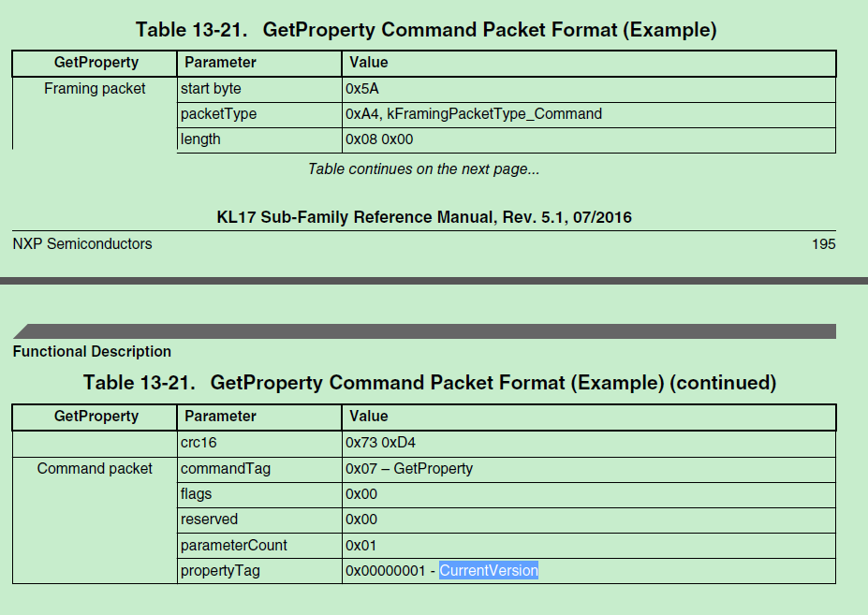Select the 0x08 0x00 length value
The image size is (868, 615).
[x=379, y=139]
